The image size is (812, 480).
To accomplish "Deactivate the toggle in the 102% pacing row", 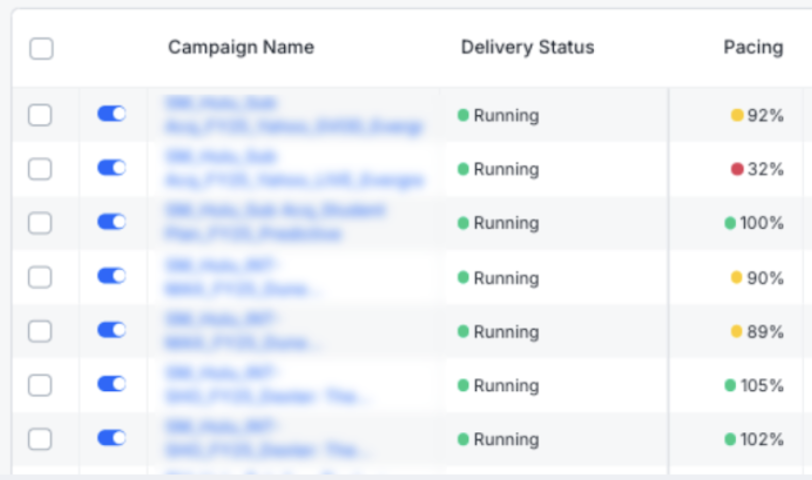I will coord(112,438).
